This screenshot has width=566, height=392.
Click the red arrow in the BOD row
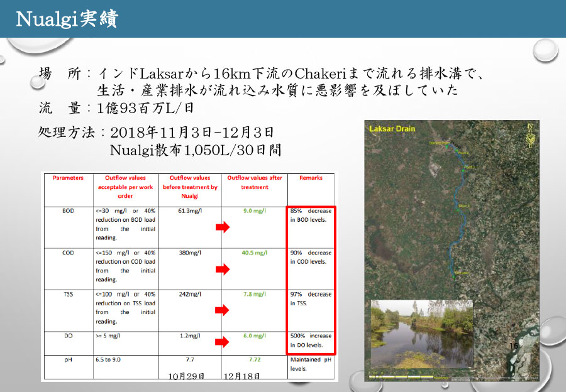pyautogui.click(x=222, y=227)
